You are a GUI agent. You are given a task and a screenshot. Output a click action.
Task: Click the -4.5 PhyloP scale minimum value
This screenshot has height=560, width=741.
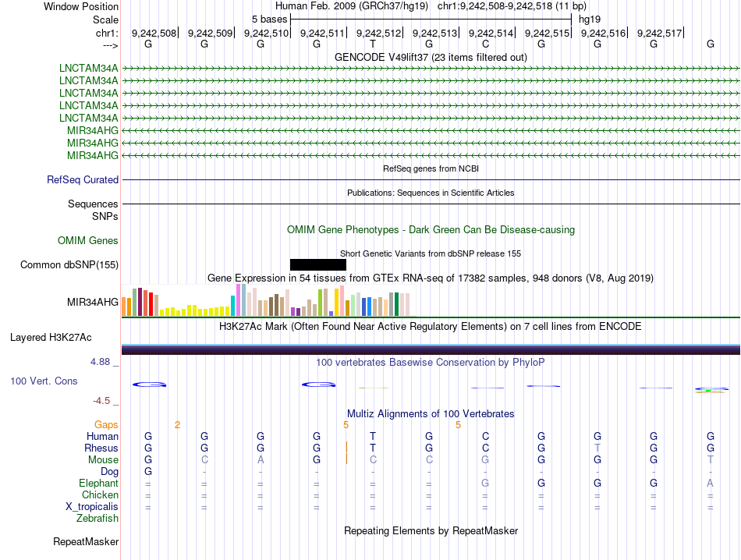pyautogui.click(x=101, y=401)
